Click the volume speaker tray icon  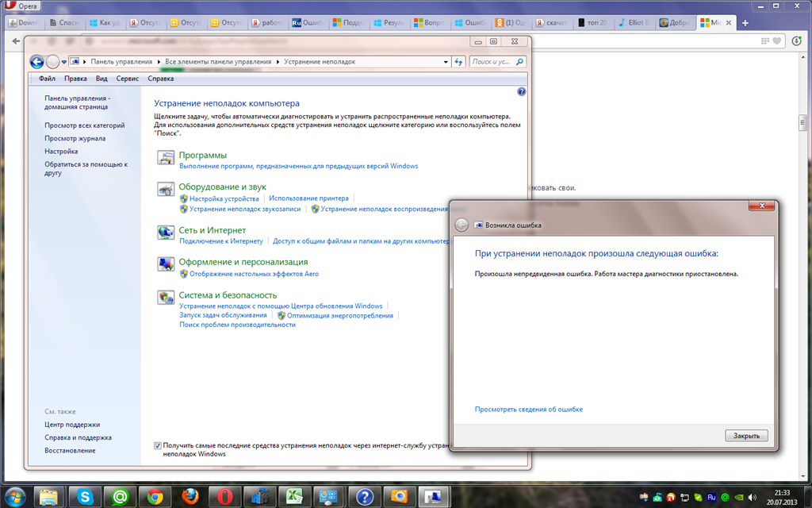[753, 498]
